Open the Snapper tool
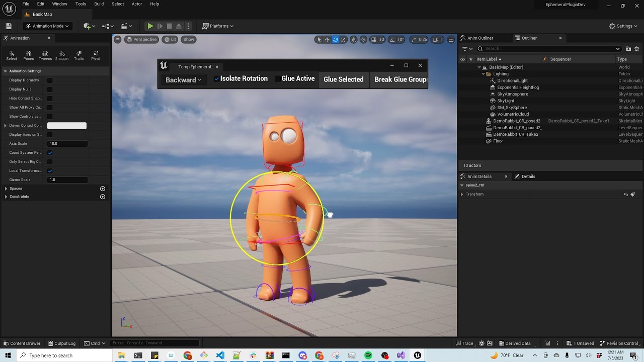Viewport: 644px width, 362px height. pyautogui.click(x=62, y=55)
